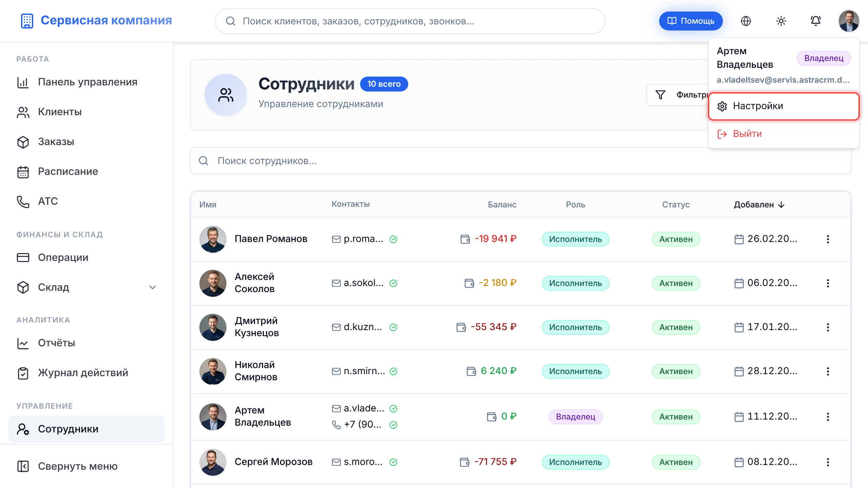Click the globe language icon
This screenshot has width=868, height=488.
[746, 21]
